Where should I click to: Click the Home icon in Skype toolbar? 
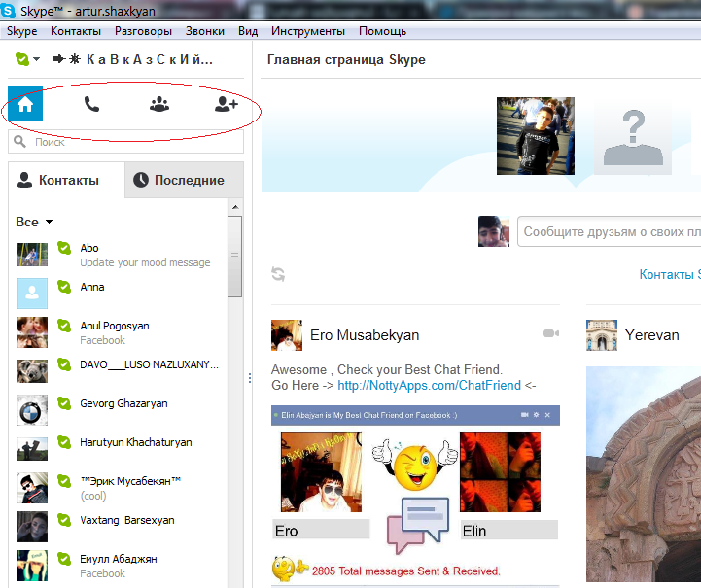(25, 105)
